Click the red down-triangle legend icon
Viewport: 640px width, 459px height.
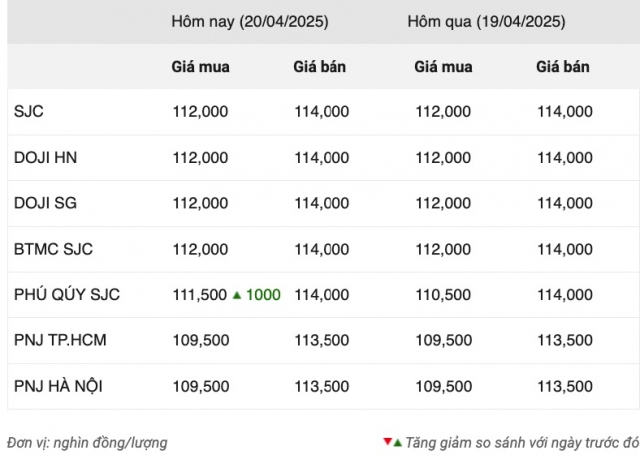pos(387,441)
